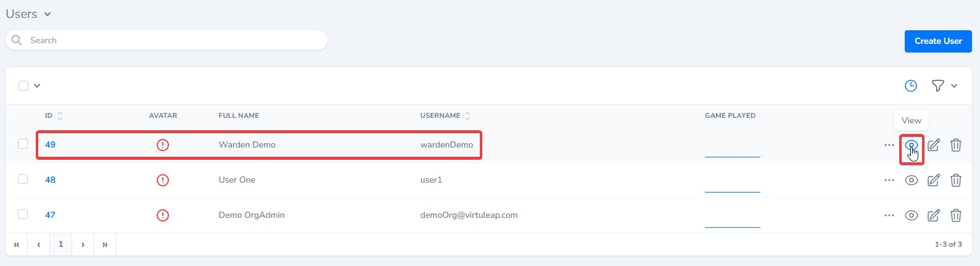Open more actions for User One

pyautogui.click(x=889, y=180)
